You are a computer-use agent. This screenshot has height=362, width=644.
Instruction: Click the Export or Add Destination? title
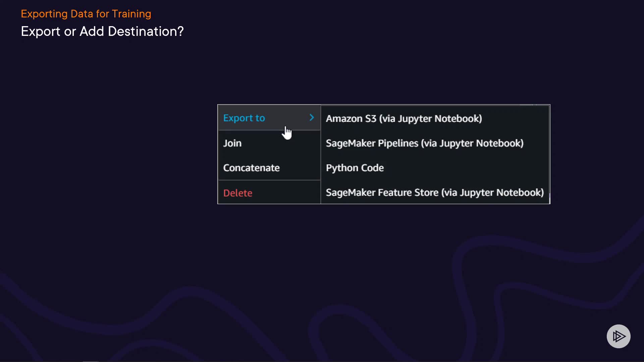102,32
